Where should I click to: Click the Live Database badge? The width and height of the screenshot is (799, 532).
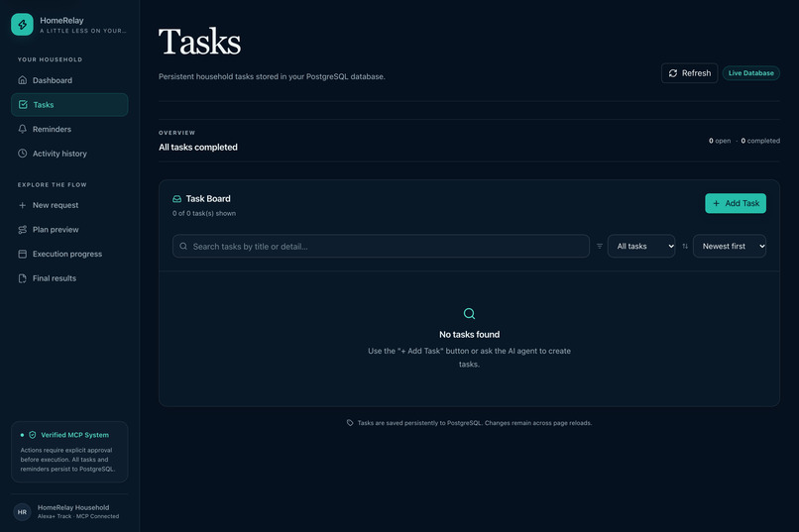coord(750,72)
